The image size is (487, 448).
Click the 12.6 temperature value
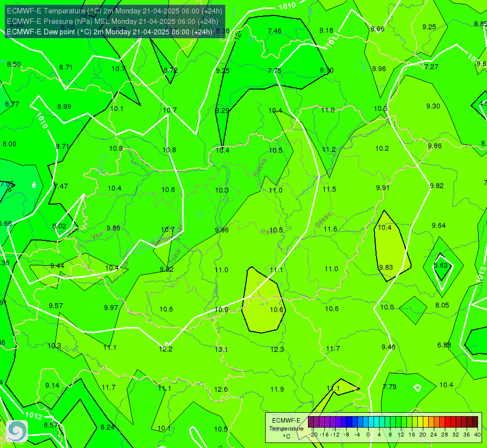tap(221, 389)
